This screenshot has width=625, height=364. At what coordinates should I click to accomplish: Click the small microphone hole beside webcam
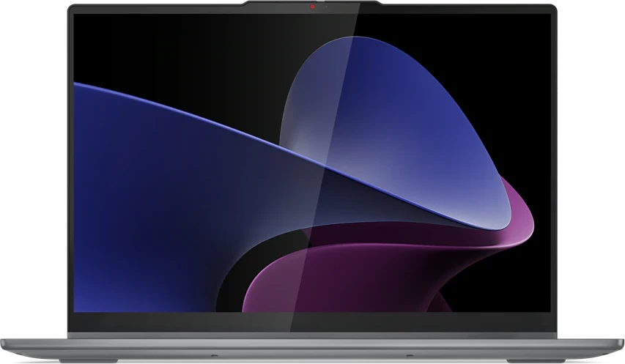tap(325, 7)
